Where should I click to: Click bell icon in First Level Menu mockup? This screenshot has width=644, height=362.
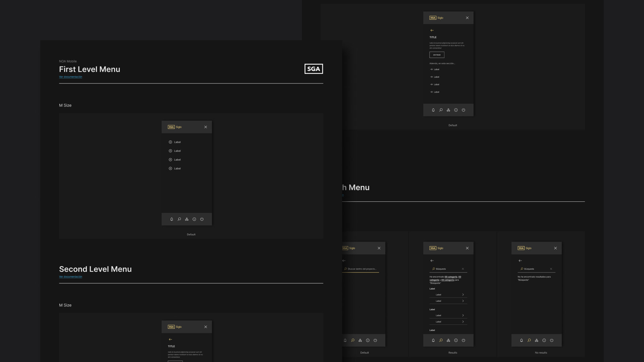pyautogui.click(x=172, y=219)
